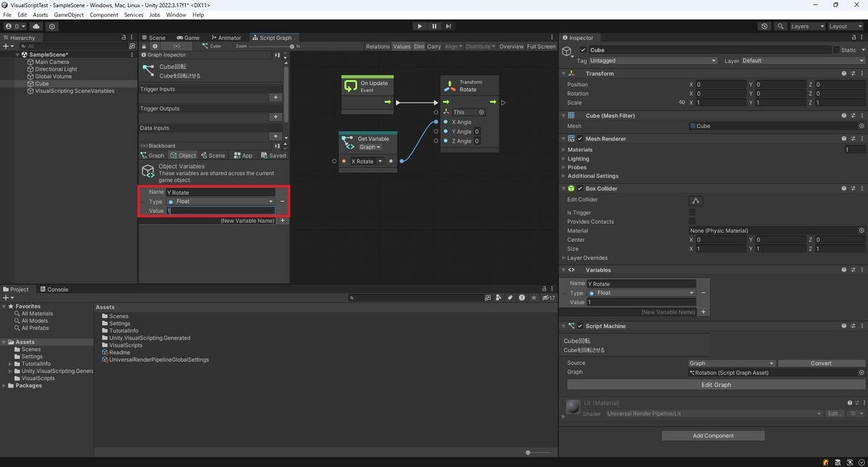Collapse the Graph Inspector panel sidebar icon

(277, 55)
